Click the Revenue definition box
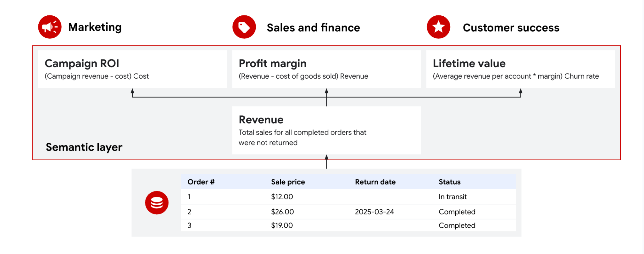 point(326,130)
